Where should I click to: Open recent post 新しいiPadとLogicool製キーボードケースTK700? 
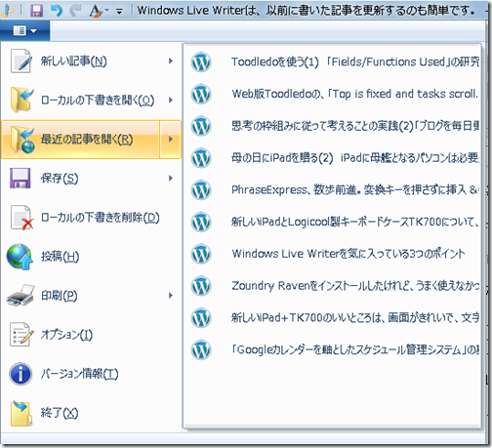point(333,222)
